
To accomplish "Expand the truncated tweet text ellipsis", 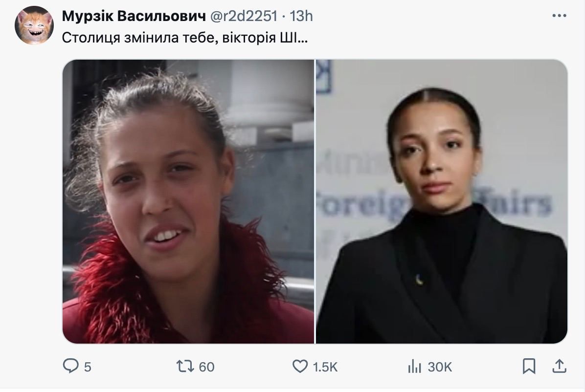I will pyautogui.click(x=303, y=39).
